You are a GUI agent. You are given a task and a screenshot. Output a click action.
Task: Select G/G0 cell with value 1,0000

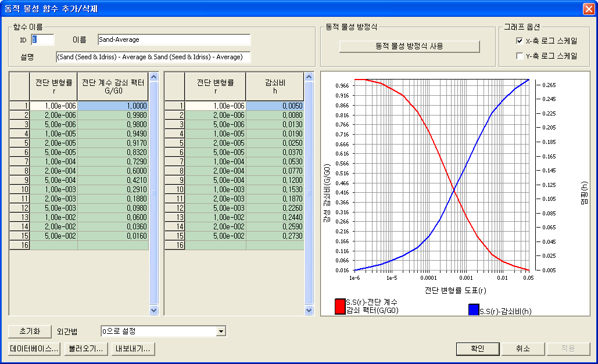(x=113, y=106)
